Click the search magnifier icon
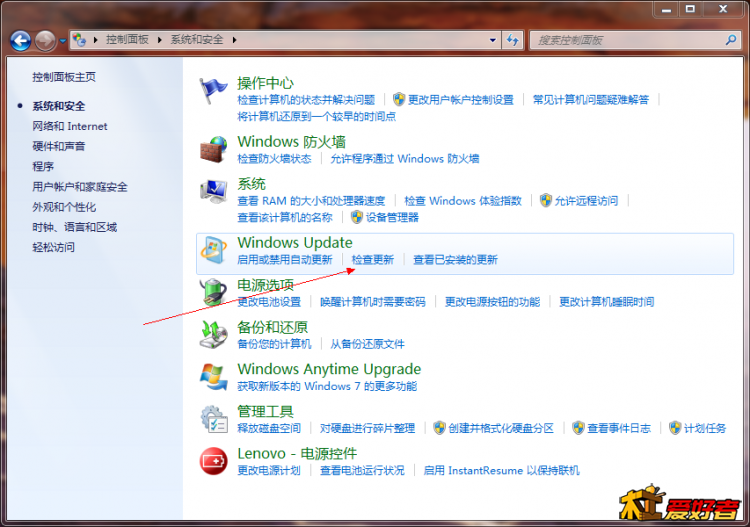This screenshot has width=750, height=527. point(730,40)
